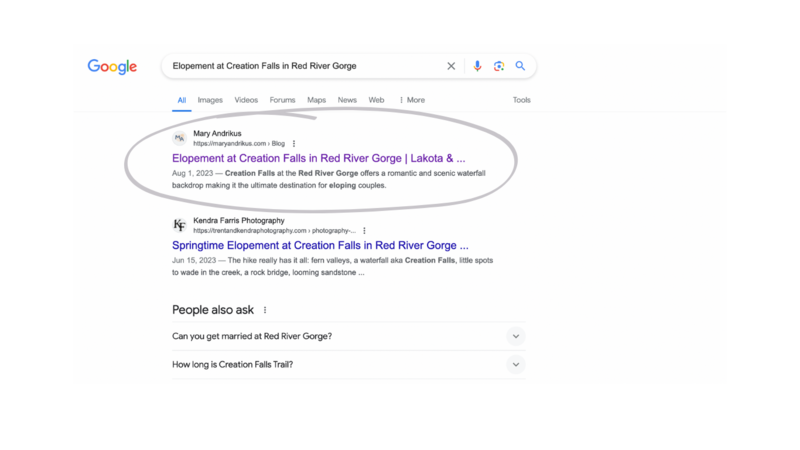The height and width of the screenshot is (450, 800).
Task: Open options dots next to People also ask
Action: click(265, 310)
